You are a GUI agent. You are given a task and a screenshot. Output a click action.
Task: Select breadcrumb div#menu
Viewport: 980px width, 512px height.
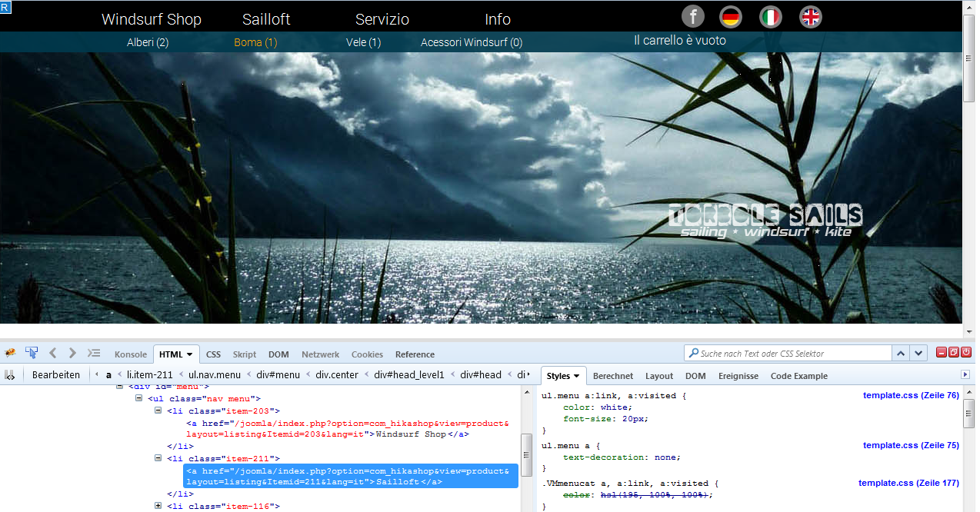click(278, 375)
